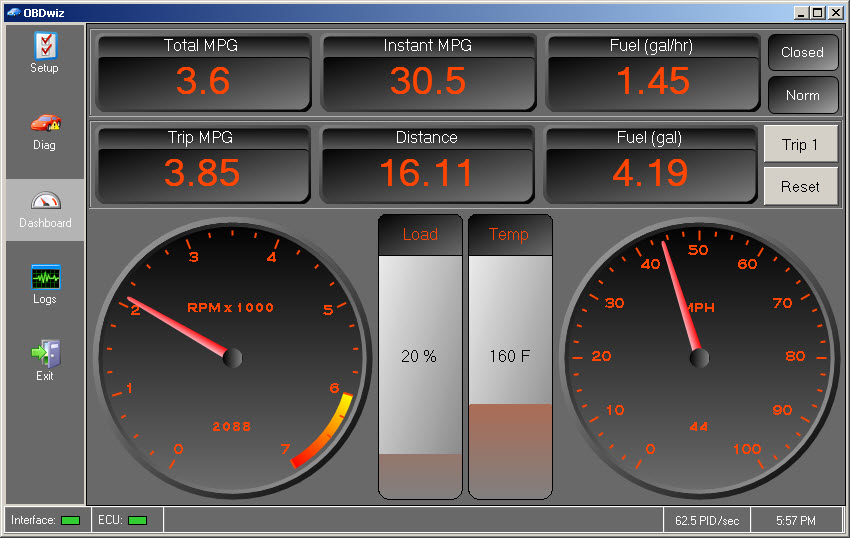Click the RPM x 1000 dial gauge
The width and height of the screenshot is (850, 538).
233,358
